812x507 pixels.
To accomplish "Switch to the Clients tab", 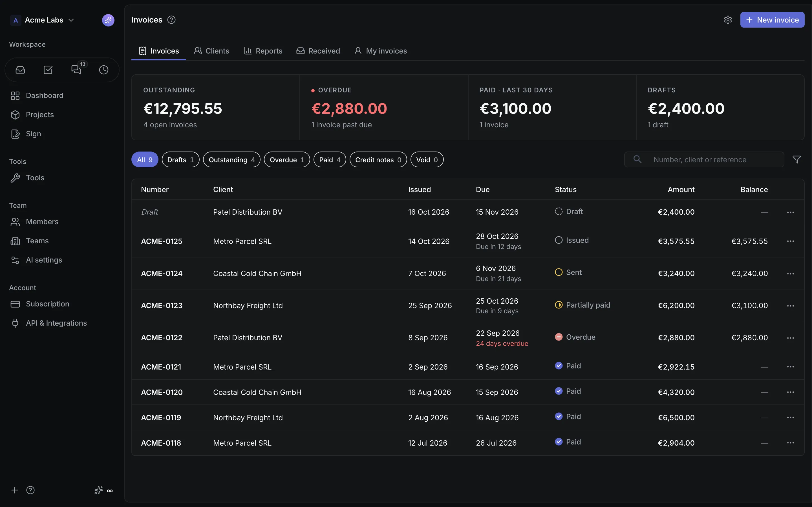I will tap(211, 51).
